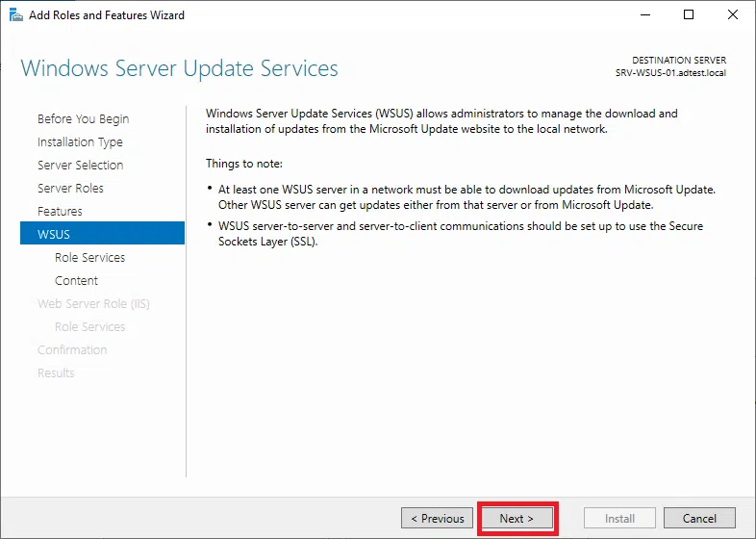Select Server Selection in the sidebar

click(x=80, y=166)
